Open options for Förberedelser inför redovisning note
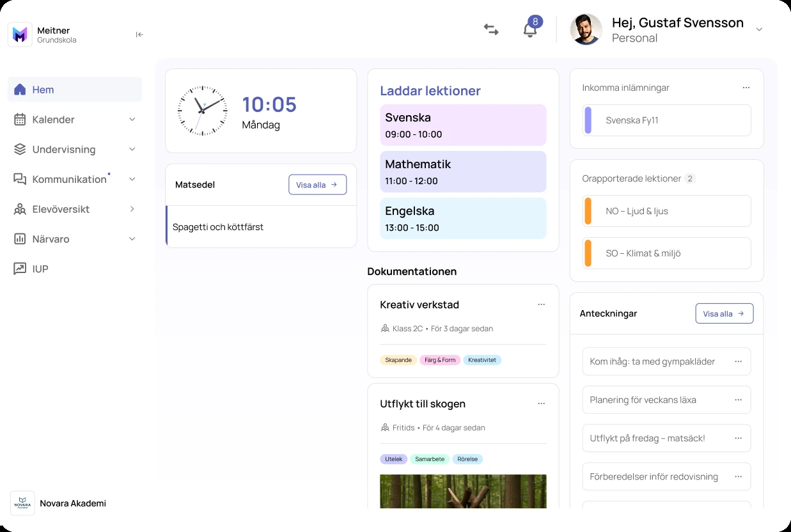The width and height of the screenshot is (791, 532). pyautogui.click(x=738, y=476)
